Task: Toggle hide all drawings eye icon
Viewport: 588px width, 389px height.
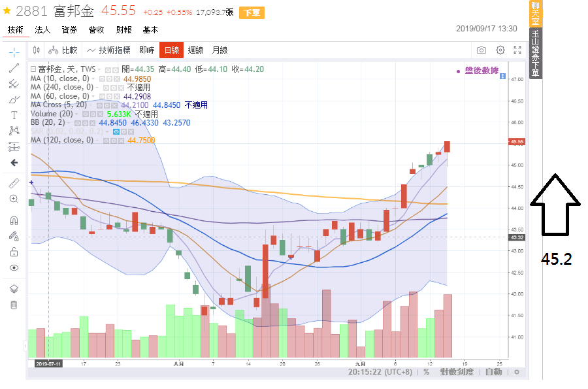Action: tap(14, 267)
